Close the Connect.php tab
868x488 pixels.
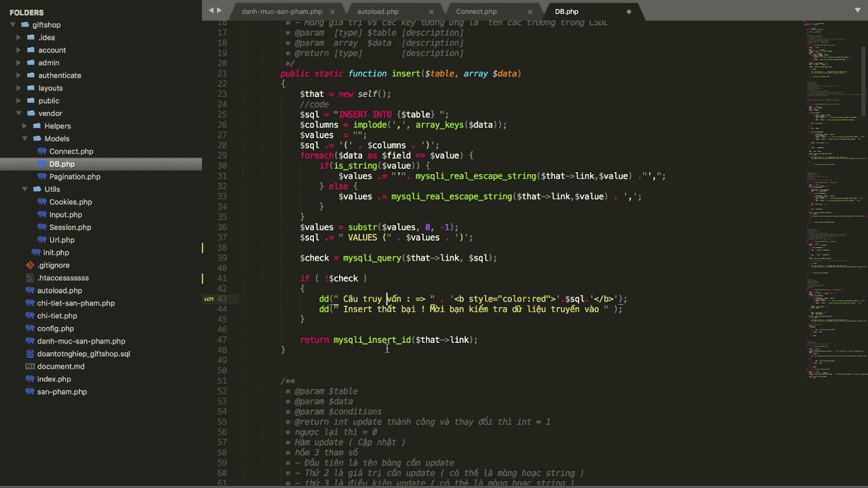[530, 12]
